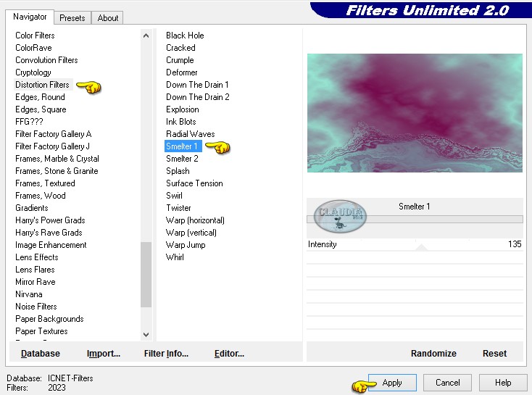Image resolution: width=532 pixels, height=395 pixels.
Task: Pick the Radial Waves filter
Action: (x=191, y=134)
